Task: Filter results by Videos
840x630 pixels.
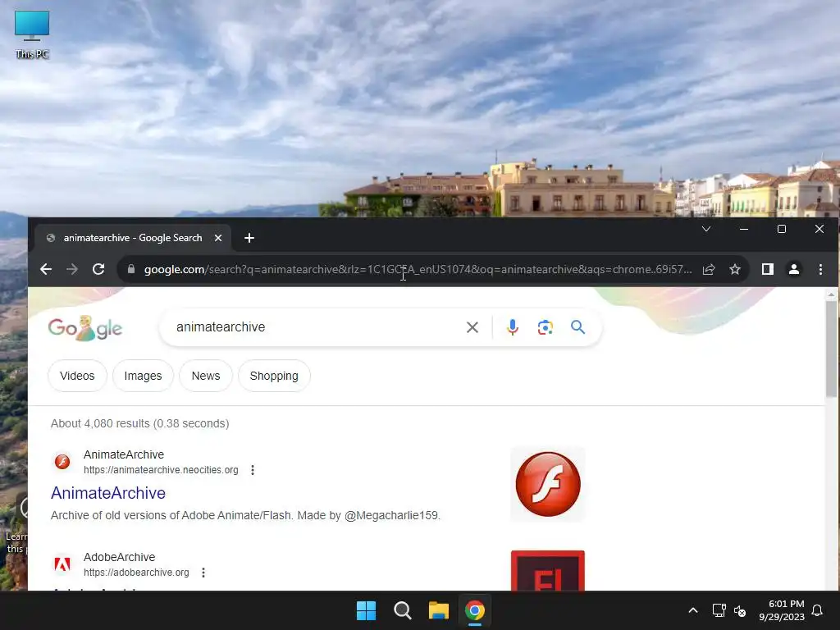Action: pos(77,376)
